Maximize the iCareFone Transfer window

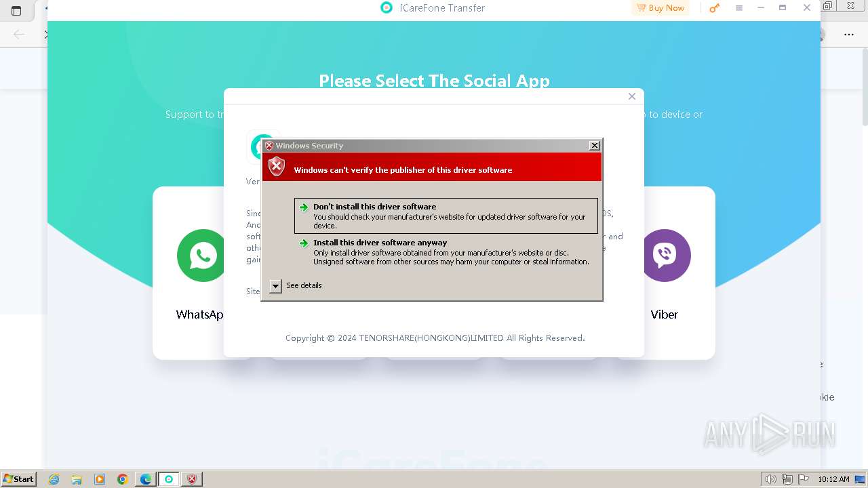[x=783, y=8]
